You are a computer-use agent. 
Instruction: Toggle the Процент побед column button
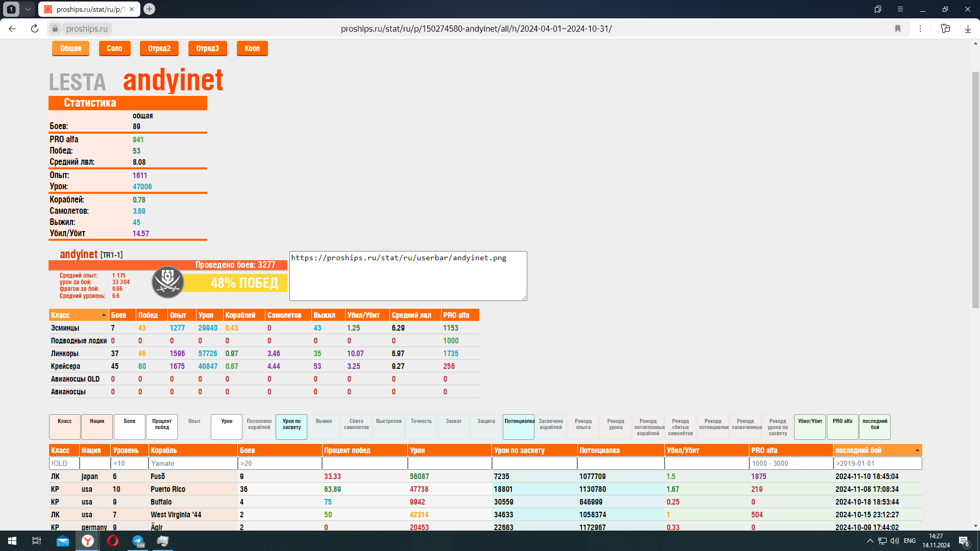point(162,427)
